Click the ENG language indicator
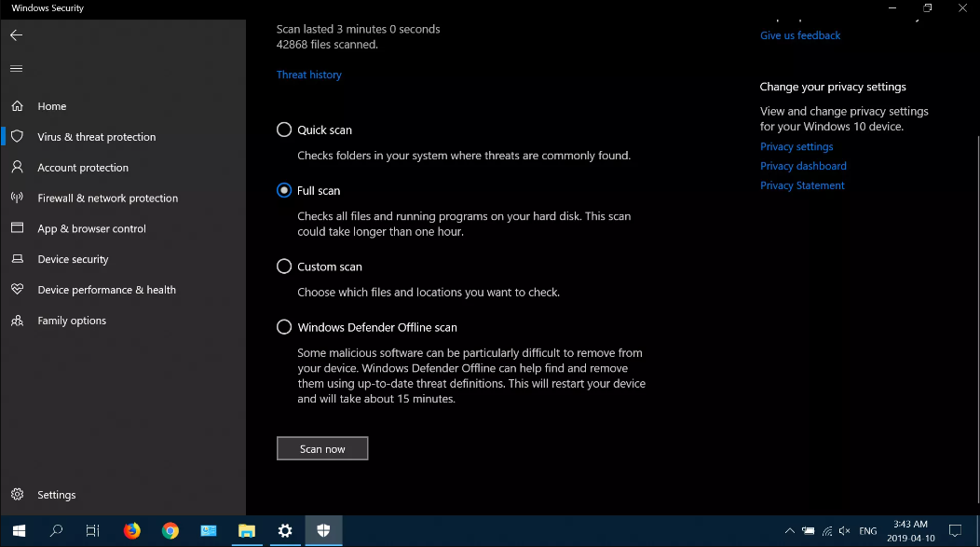 click(x=867, y=531)
